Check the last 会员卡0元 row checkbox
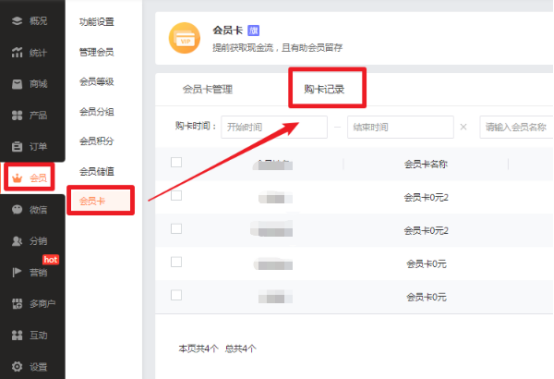 [x=176, y=295]
